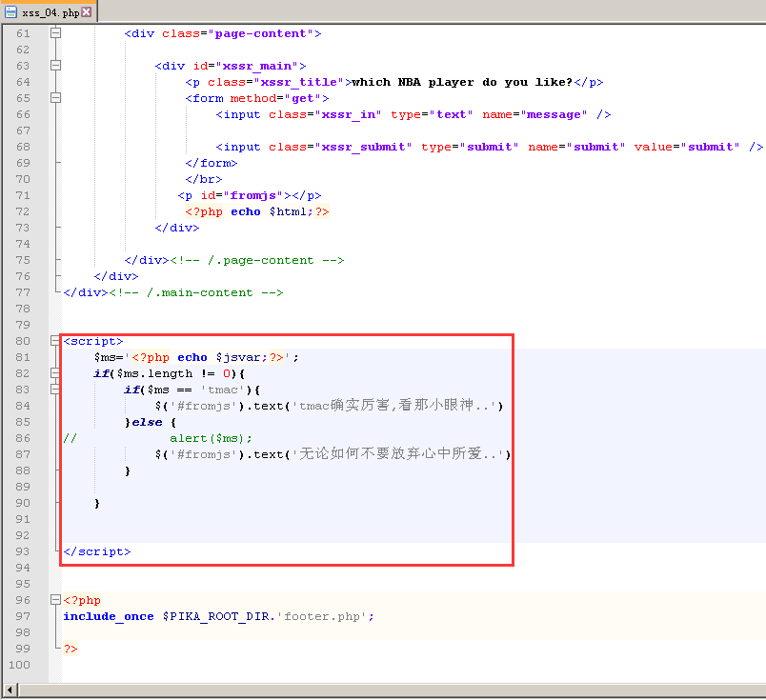Click 'xssr_in' class value on line 66

click(349, 114)
